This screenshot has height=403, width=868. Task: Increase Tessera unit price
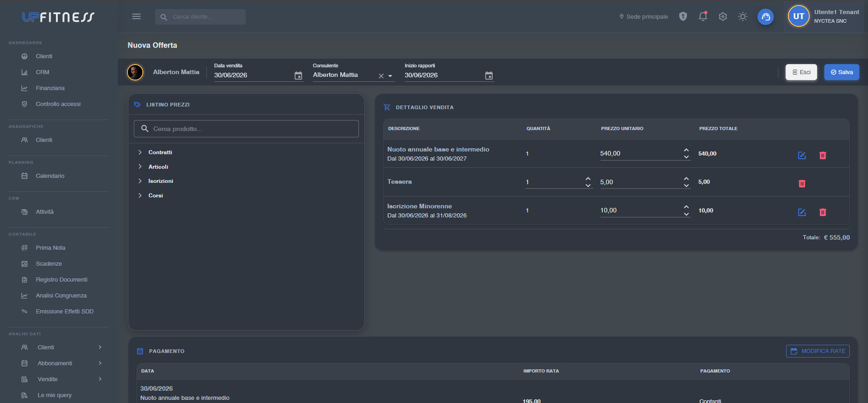pyautogui.click(x=686, y=179)
